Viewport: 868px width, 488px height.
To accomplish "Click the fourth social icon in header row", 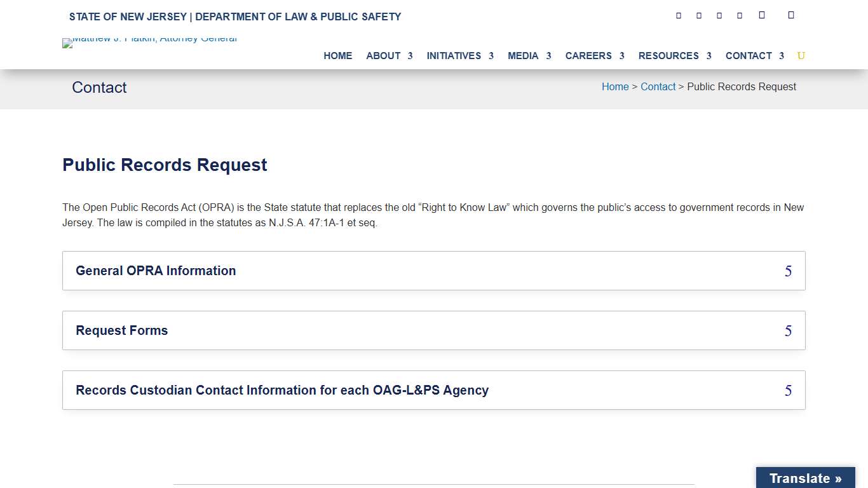I will (739, 15).
